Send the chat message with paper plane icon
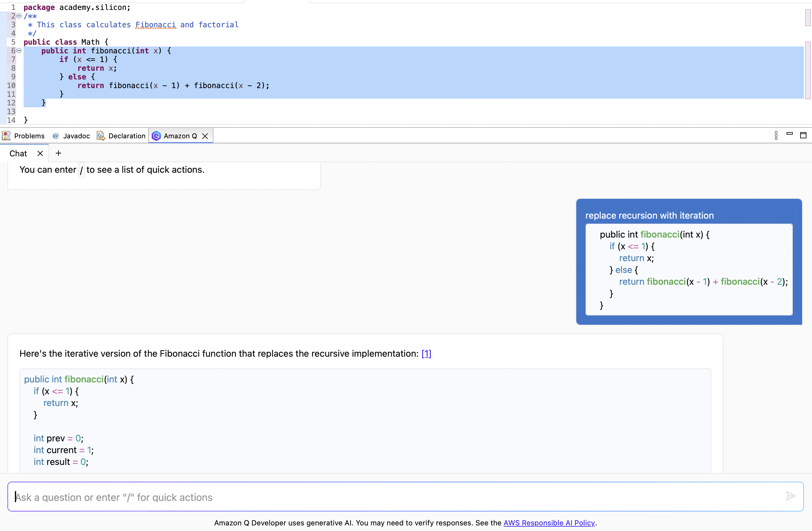 click(791, 497)
